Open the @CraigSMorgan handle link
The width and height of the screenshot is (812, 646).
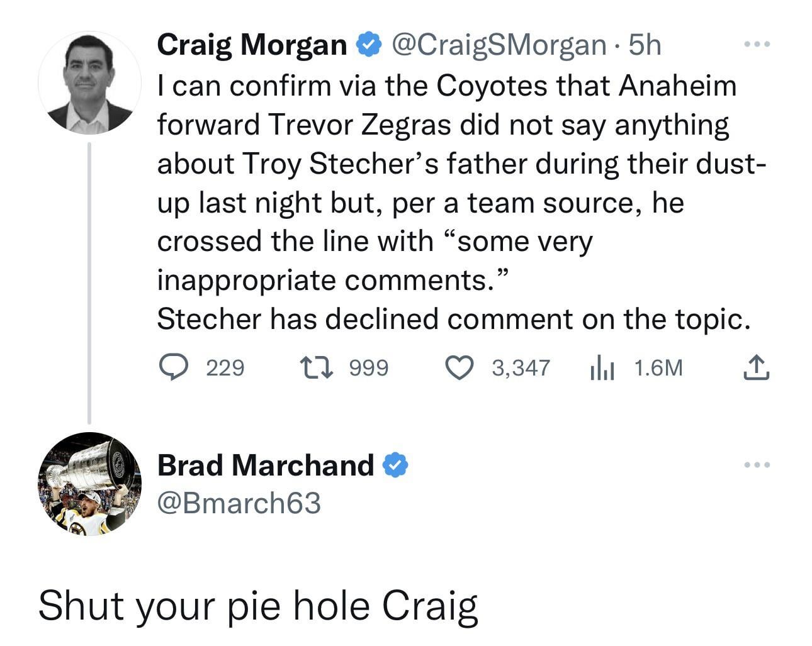pyautogui.click(x=498, y=45)
